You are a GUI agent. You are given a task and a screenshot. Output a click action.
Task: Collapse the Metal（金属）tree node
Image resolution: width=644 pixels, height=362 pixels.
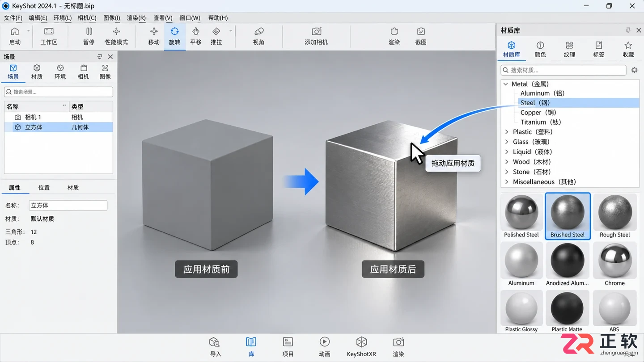click(506, 84)
